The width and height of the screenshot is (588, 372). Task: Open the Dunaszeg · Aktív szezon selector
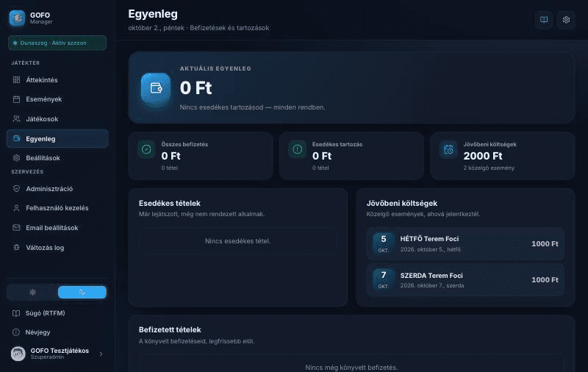click(57, 43)
